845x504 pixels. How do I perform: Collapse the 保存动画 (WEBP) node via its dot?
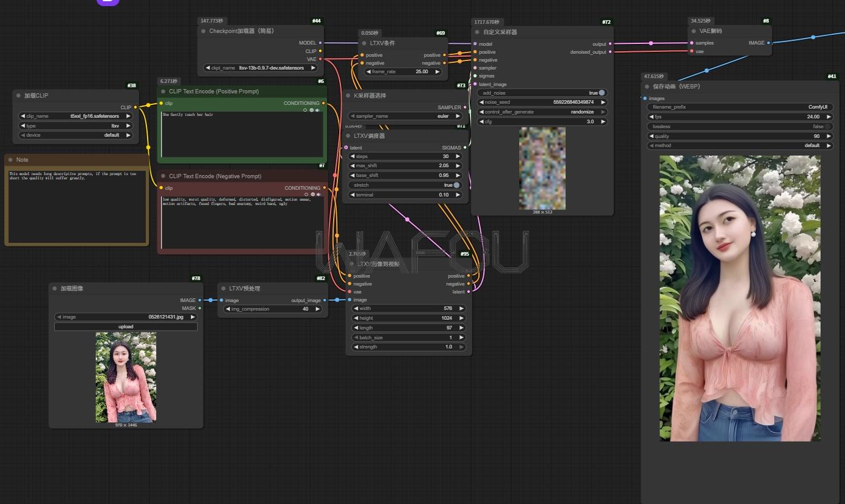click(648, 87)
